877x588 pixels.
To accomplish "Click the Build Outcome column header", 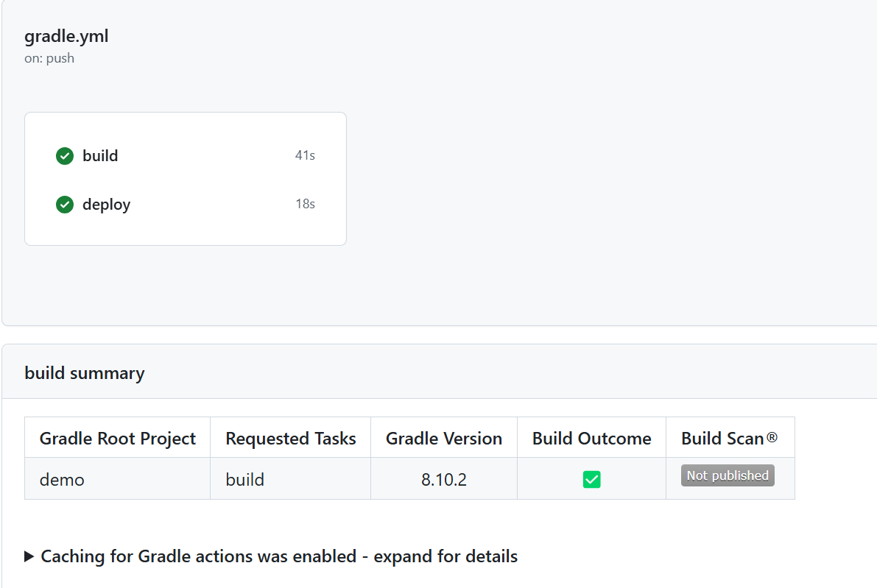I will 592,439.
